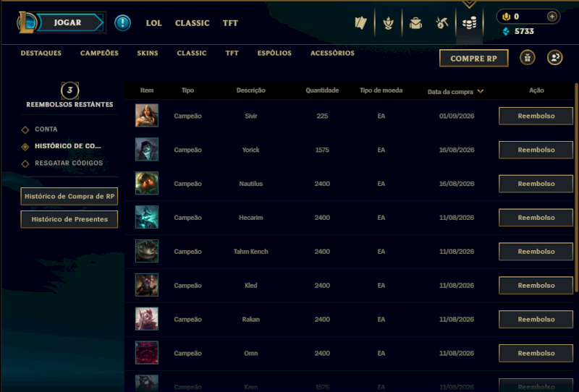Click the JOGAR play button
Image resolution: width=579 pixels, height=392 pixels.
click(69, 22)
